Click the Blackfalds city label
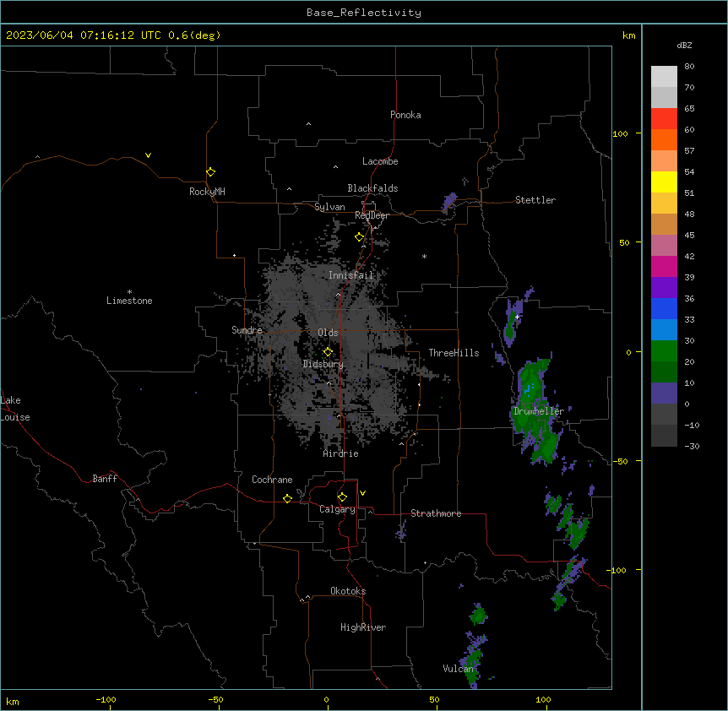The height and width of the screenshot is (711, 728). (372, 188)
